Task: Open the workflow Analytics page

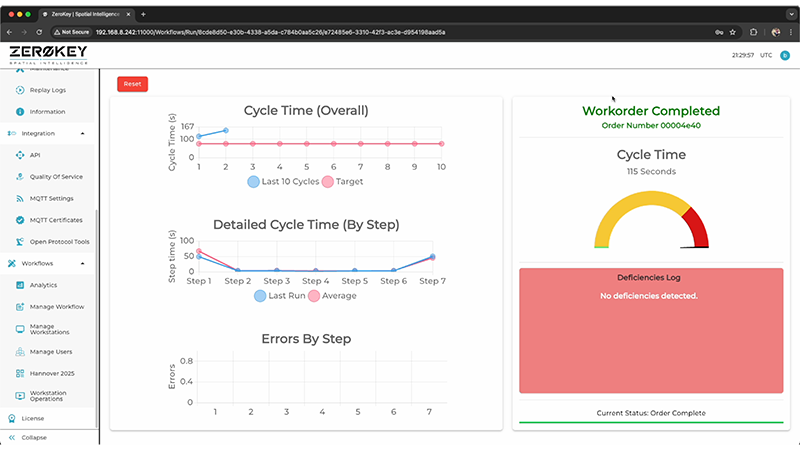Action: pyautogui.click(x=43, y=285)
